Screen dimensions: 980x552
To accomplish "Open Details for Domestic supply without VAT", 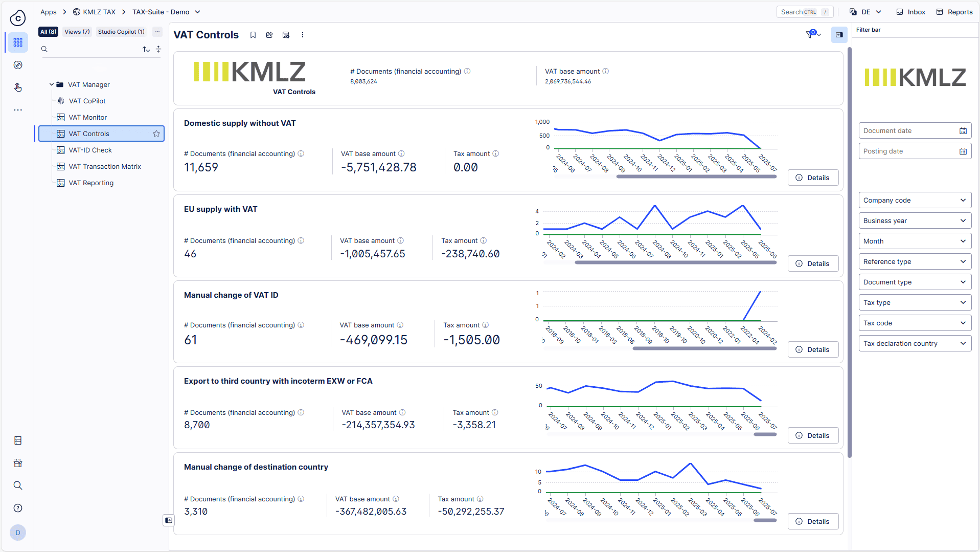I will tap(813, 178).
